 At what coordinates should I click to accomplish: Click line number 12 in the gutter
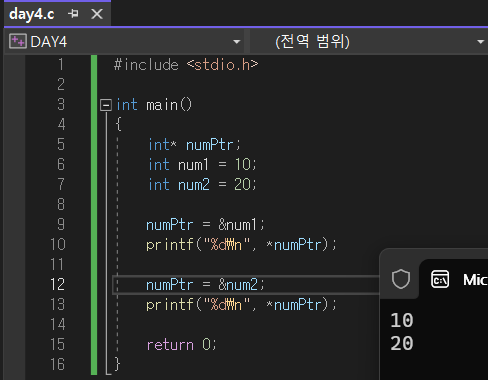[x=58, y=285]
